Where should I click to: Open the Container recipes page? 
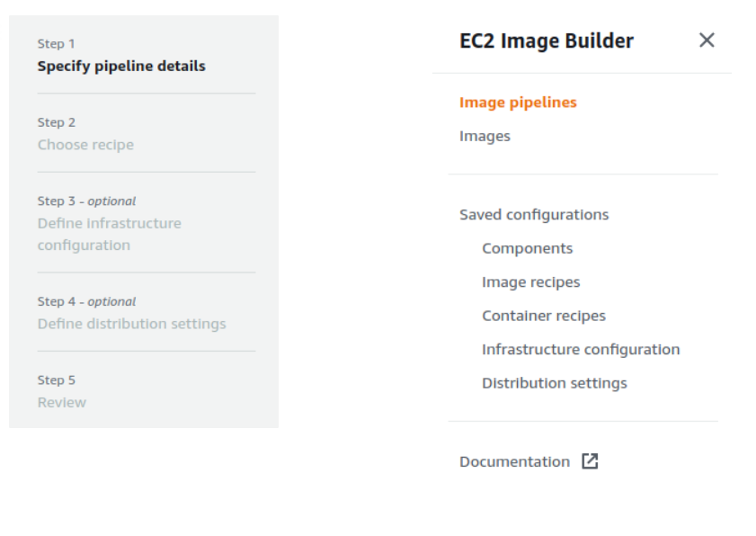[543, 316]
